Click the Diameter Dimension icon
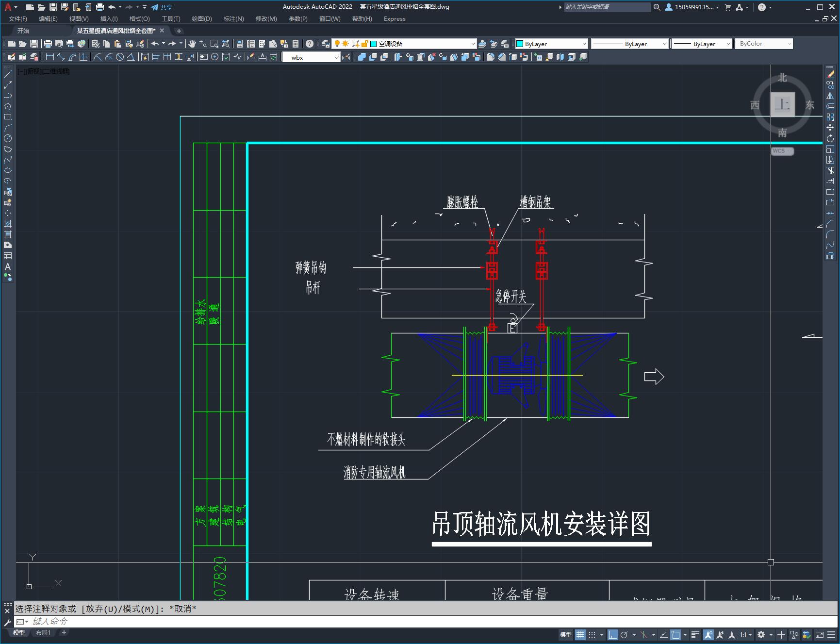The image size is (840, 644). [x=120, y=57]
